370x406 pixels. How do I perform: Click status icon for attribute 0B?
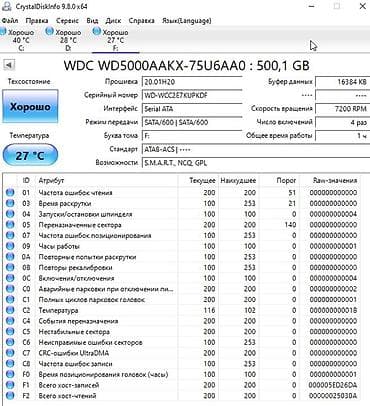pos(10,267)
